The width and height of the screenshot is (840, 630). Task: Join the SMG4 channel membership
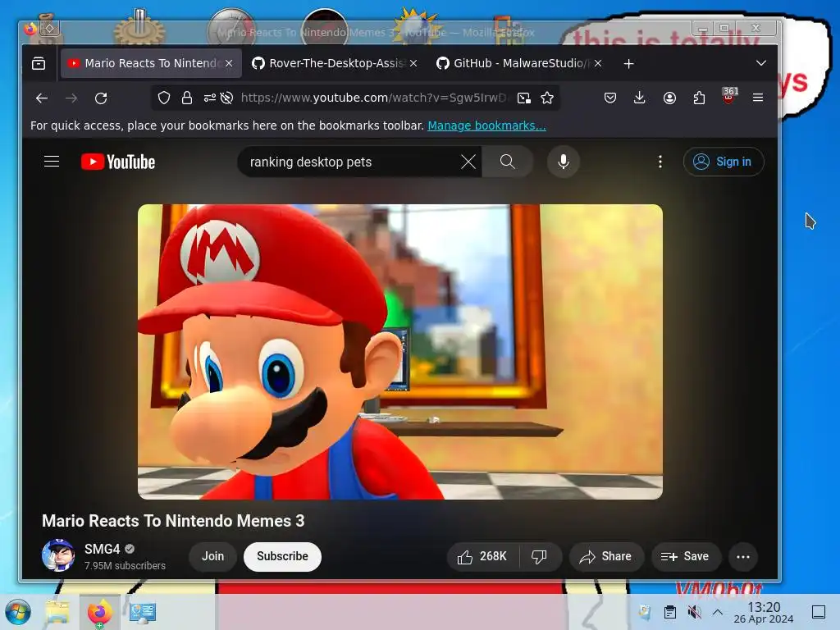tap(212, 557)
